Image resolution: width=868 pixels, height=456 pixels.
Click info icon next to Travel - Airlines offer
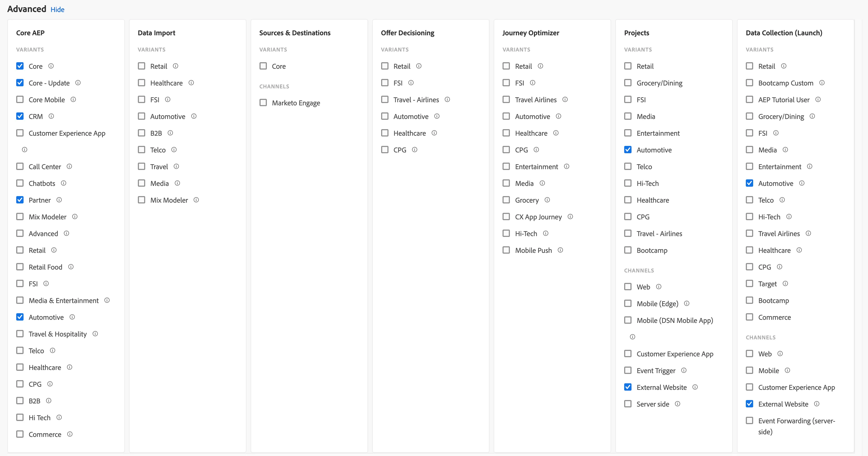tap(447, 99)
